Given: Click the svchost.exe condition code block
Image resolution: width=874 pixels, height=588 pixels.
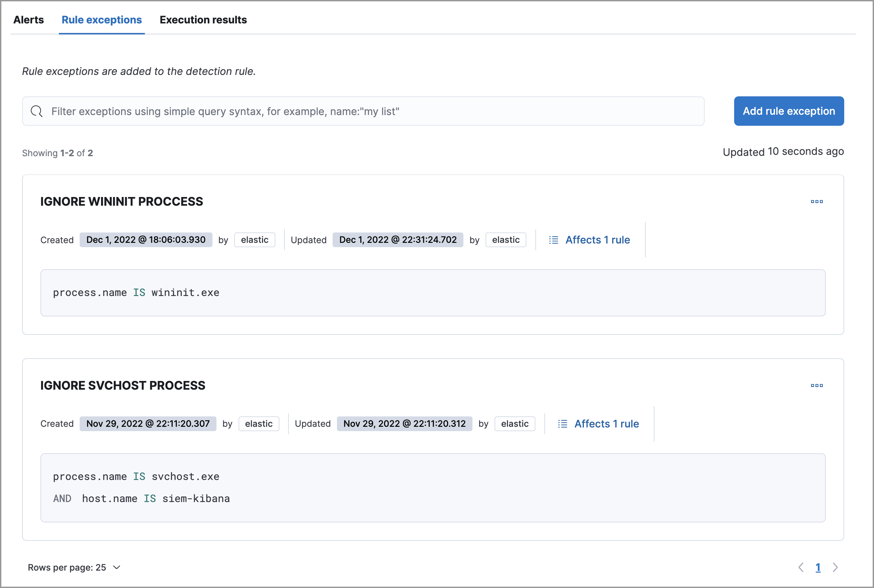Looking at the screenshot, I should (x=433, y=488).
